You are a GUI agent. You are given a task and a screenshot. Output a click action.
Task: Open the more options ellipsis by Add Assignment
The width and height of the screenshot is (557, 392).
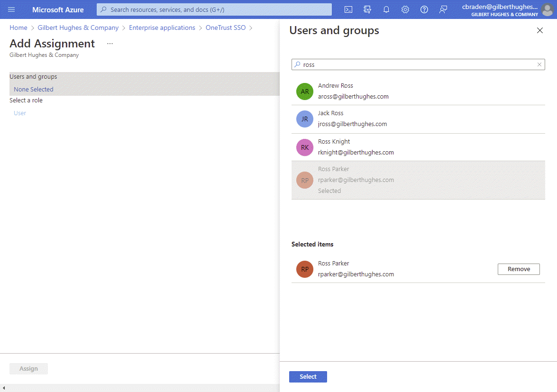110,44
